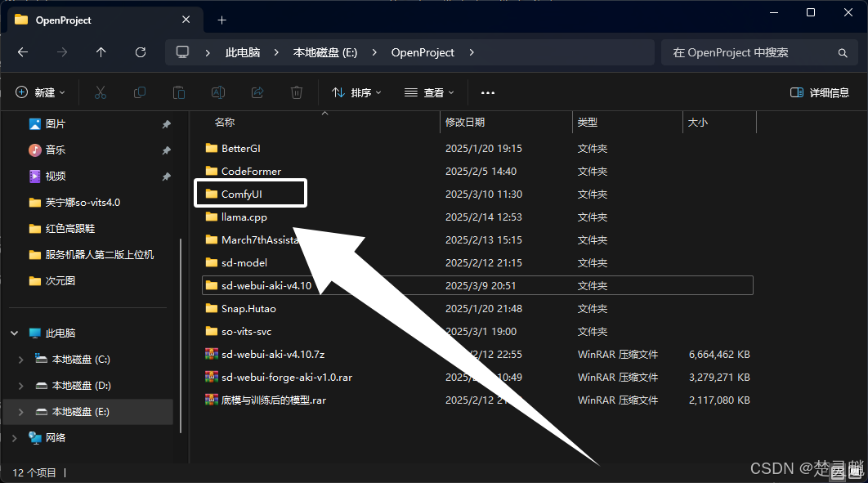This screenshot has width=868, height=483.
Task: Open 服务机器人第二版上位机 folder in sidebar
Action: tap(99, 254)
